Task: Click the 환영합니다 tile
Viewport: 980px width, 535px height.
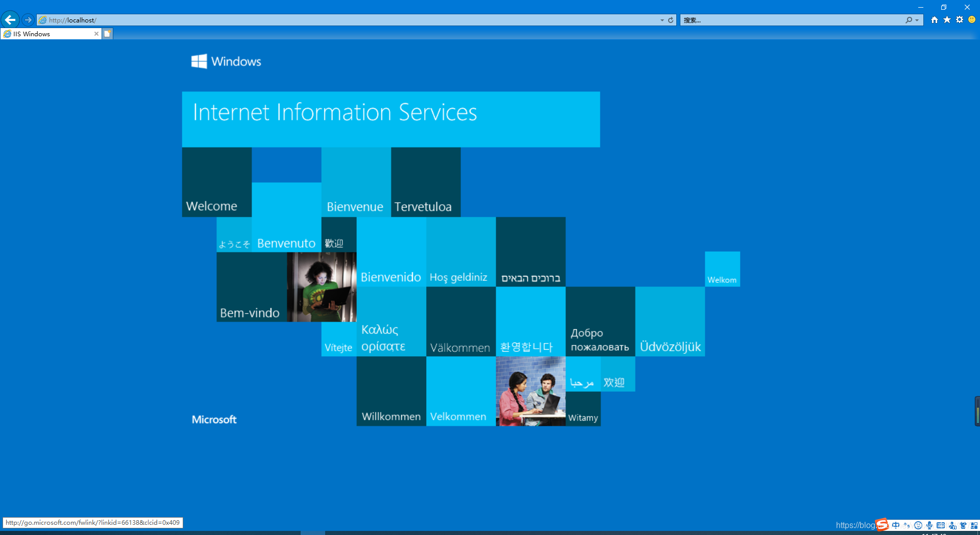Action: 531,322
